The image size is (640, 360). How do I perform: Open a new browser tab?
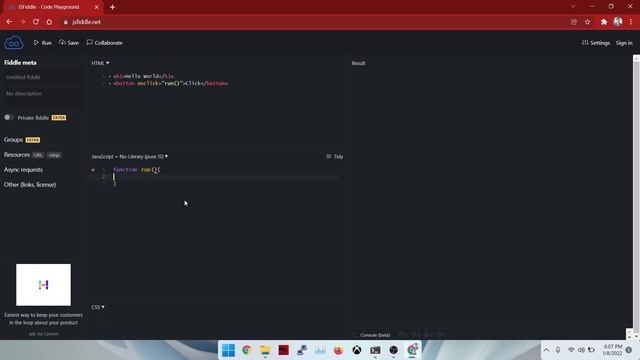click(112, 7)
